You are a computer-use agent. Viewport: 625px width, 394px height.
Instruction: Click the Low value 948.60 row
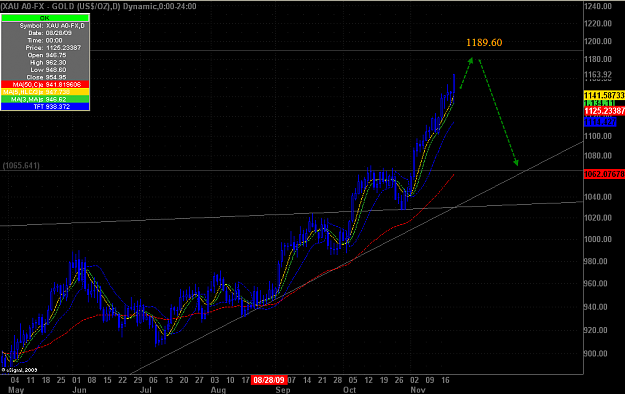click(45, 70)
